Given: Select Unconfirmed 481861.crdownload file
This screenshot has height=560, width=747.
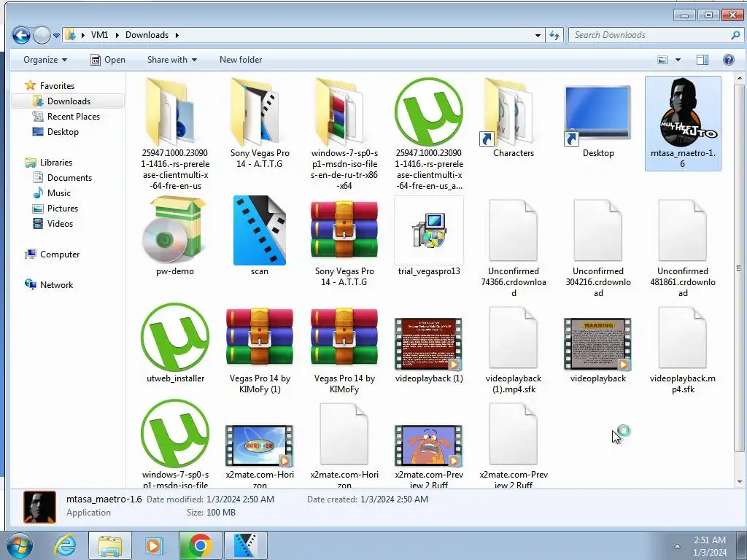Looking at the screenshot, I should coord(683,230).
